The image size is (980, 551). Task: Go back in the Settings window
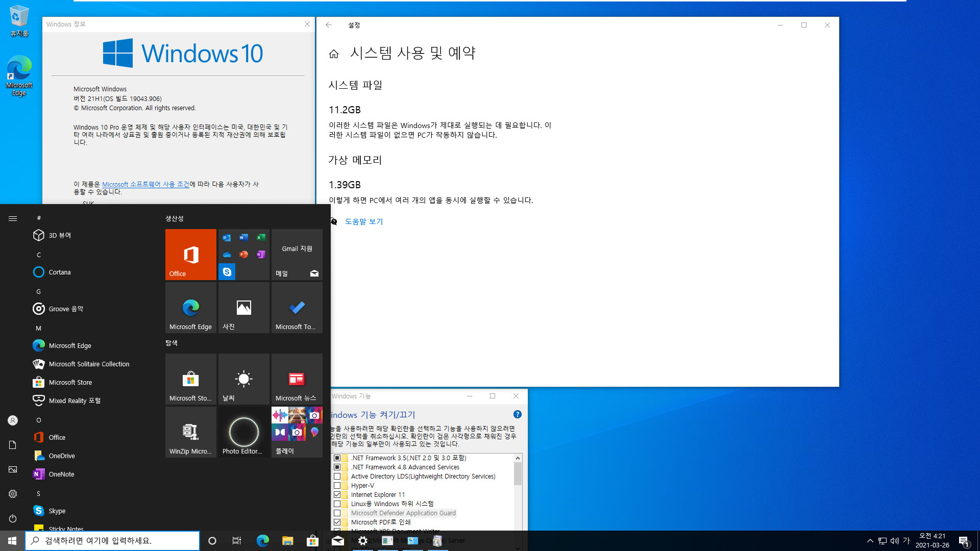click(x=329, y=25)
